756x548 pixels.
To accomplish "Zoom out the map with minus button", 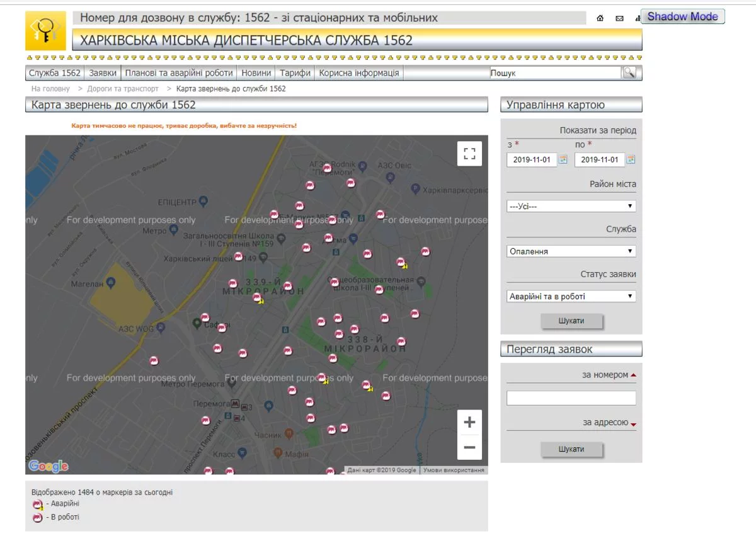I will pyautogui.click(x=469, y=447).
